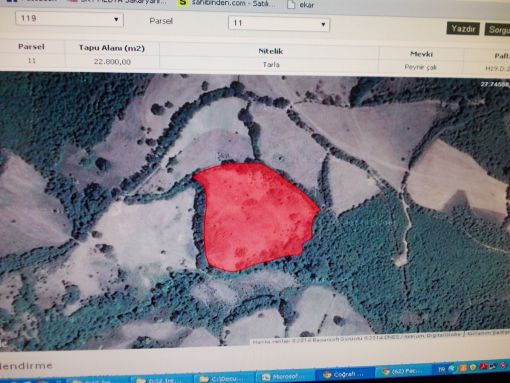This screenshot has height=383, width=510.
Task: Switch to Coğrafi Chrome taskbar window
Action: [343, 374]
